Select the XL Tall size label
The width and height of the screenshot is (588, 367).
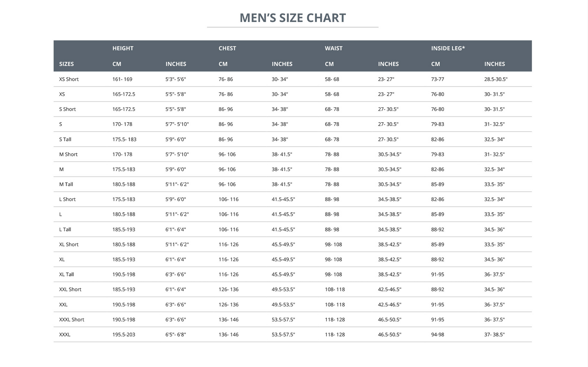[x=66, y=275]
